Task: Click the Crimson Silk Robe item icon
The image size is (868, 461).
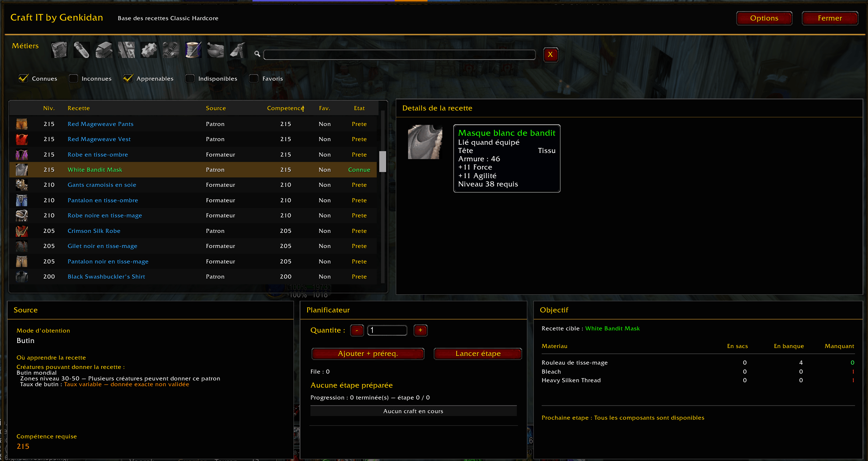Action: click(22, 231)
